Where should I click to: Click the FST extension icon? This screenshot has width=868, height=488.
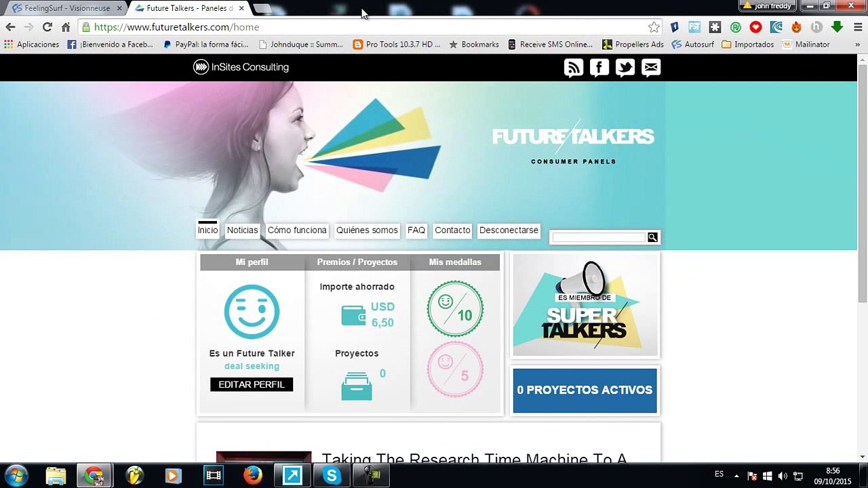(x=694, y=27)
